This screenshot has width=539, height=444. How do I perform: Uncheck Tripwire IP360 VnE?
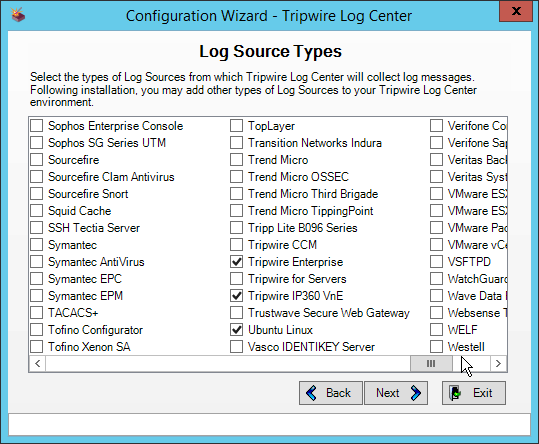coord(236,296)
